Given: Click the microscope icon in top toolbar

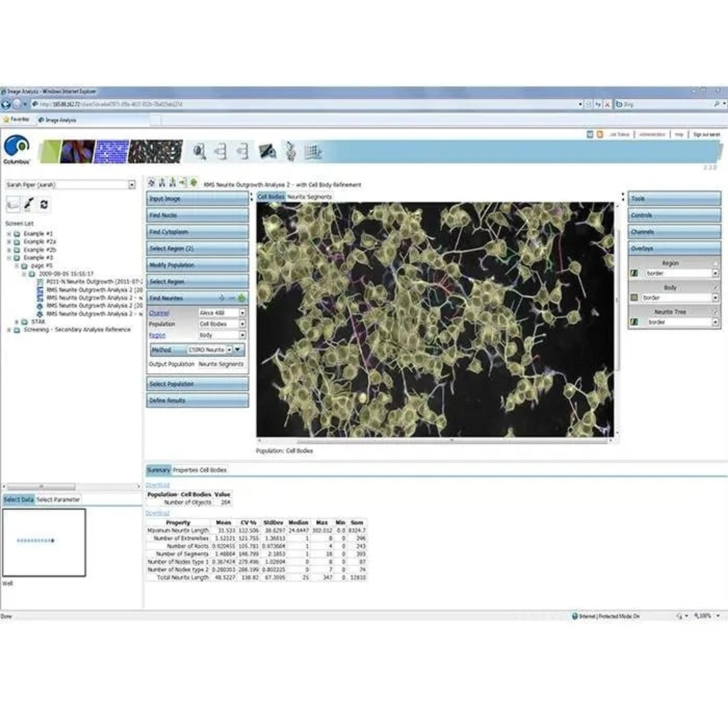Looking at the screenshot, I should pos(290,151).
